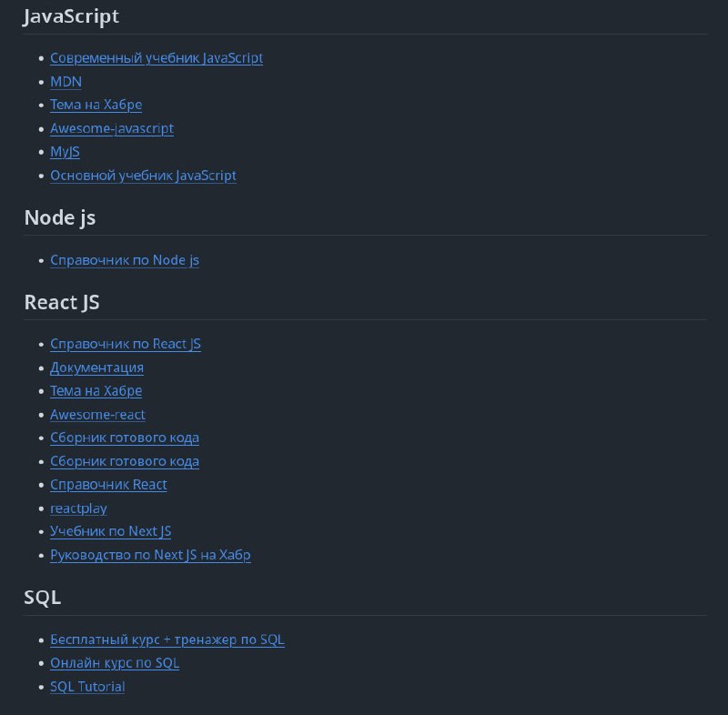Open Бесплатный курс + тренажер по SQL
This screenshot has width=728, height=715.
coord(167,639)
